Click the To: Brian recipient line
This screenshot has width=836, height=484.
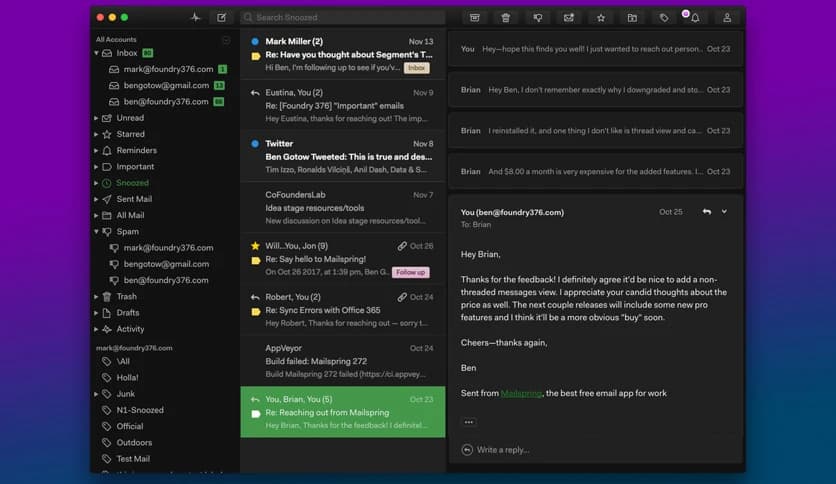click(x=476, y=225)
